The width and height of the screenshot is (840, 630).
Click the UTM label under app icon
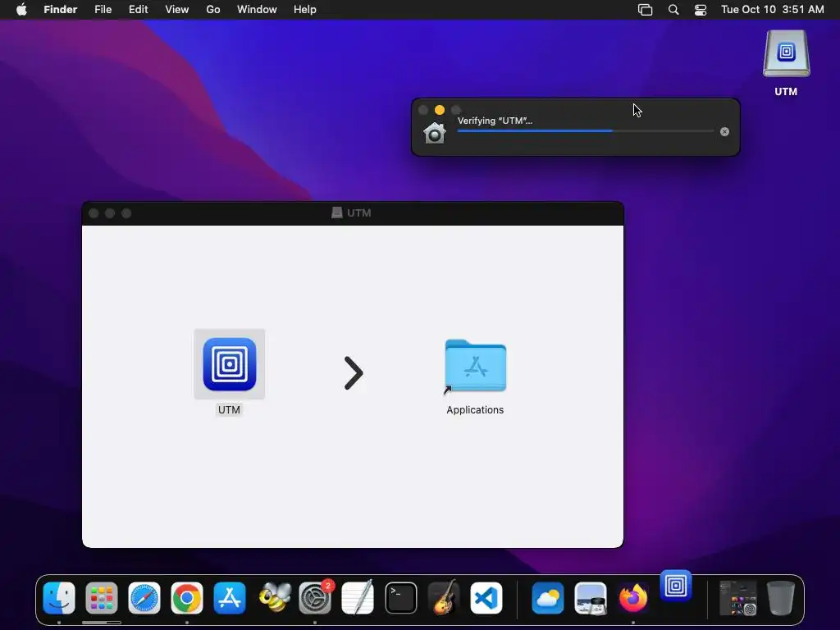coord(230,410)
